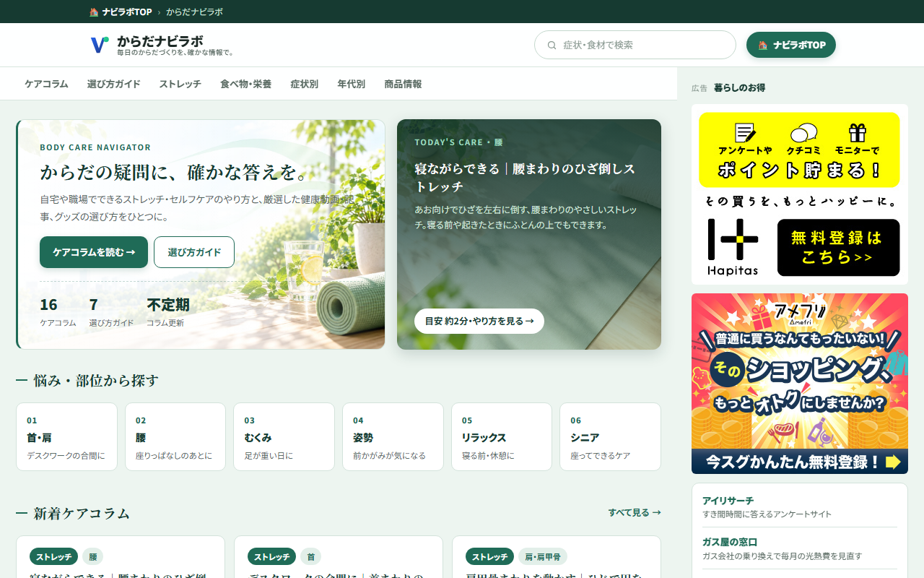Click the 目安 約2分・やり方を見る button

click(x=479, y=321)
